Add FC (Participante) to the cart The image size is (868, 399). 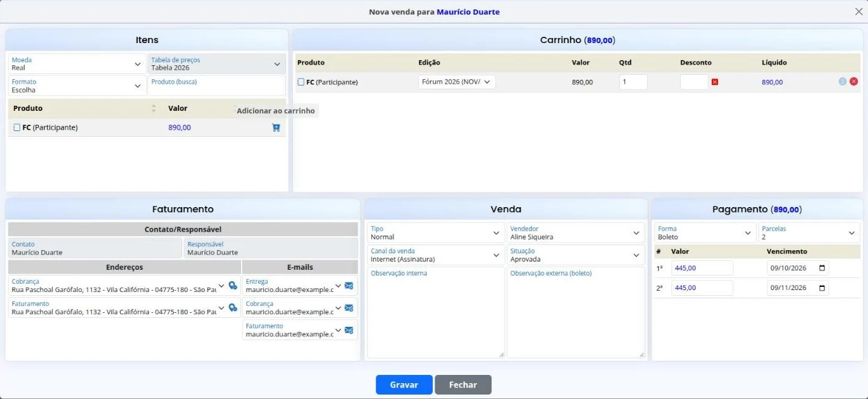click(x=276, y=127)
